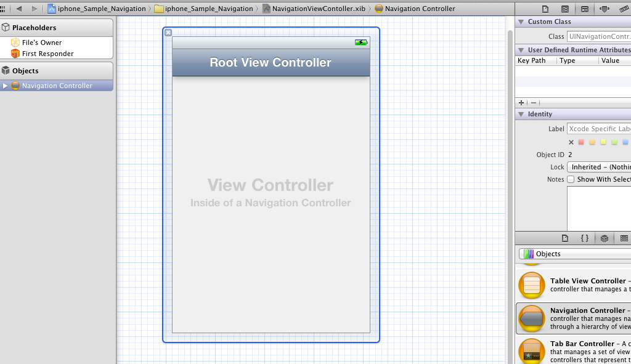631x364 pixels.
Task: Collapse the Identity section
Action: coord(521,114)
